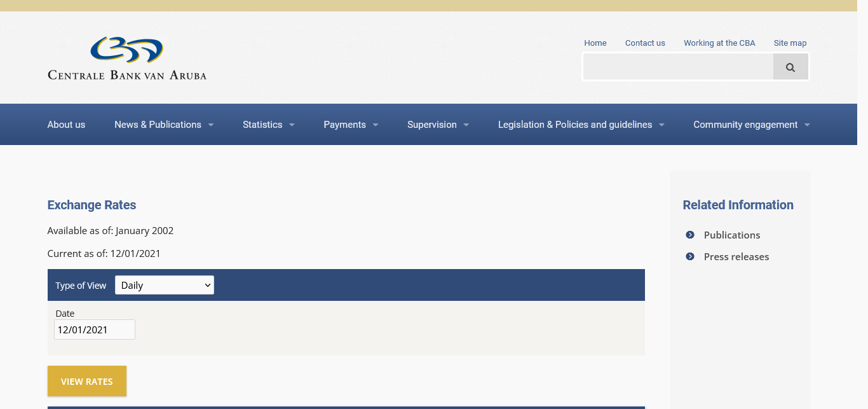Open the Press releases related link

tap(736, 256)
